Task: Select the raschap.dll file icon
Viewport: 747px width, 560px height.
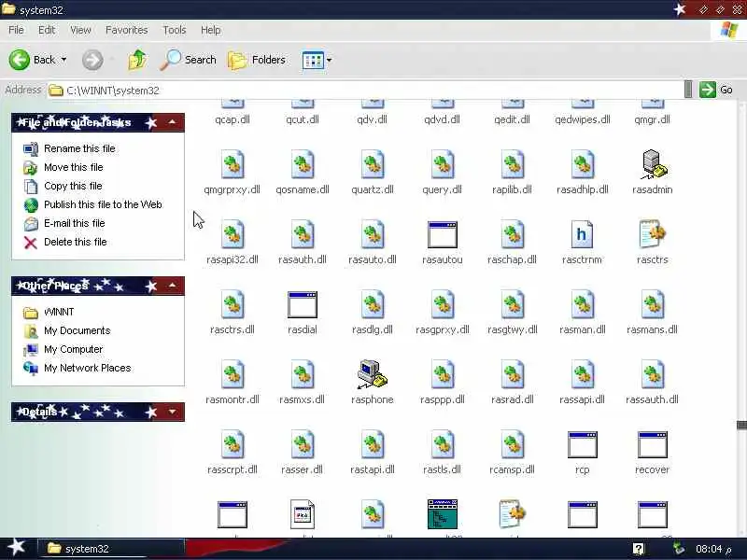Action: point(512,234)
